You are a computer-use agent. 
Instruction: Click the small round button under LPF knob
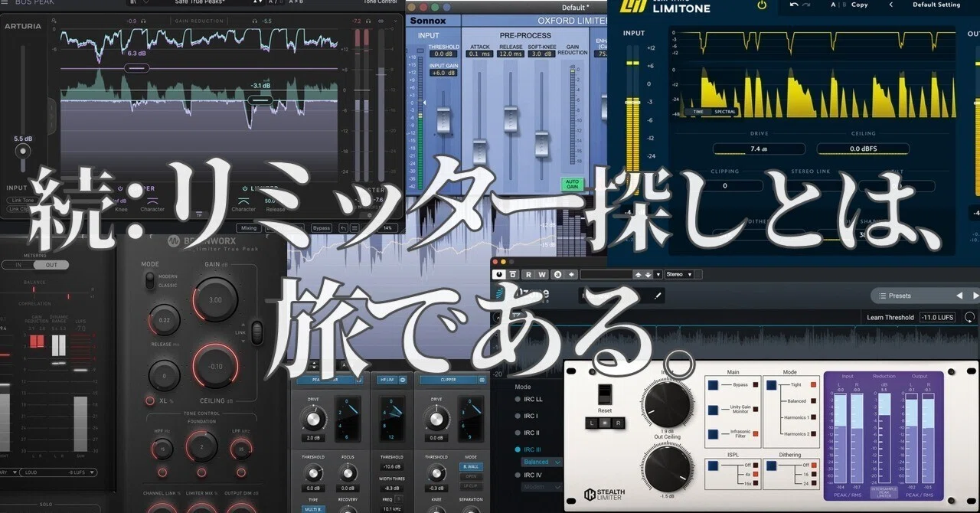tap(240, 472)
